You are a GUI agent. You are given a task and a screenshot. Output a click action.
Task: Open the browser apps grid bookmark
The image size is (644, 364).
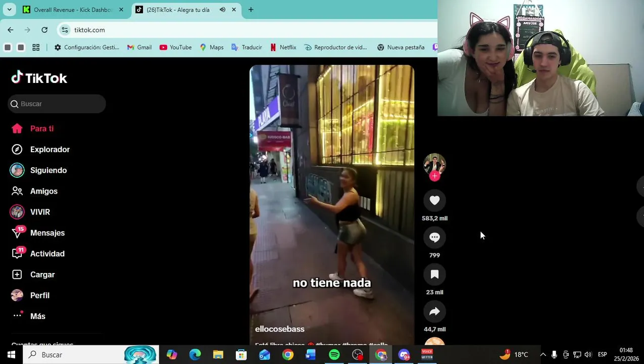pos(36,47)
